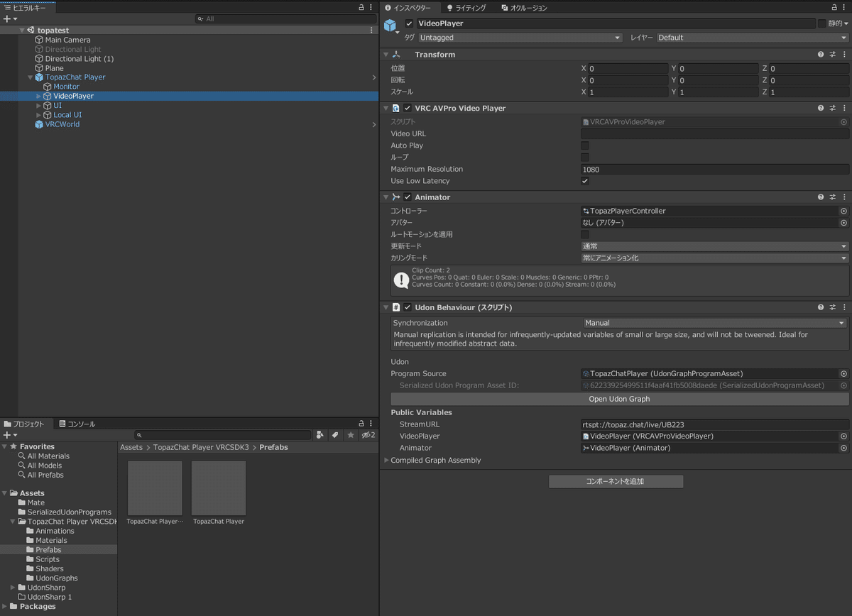
Task: Switch to the Console (コンソール) tab
Action: point(77,424)
